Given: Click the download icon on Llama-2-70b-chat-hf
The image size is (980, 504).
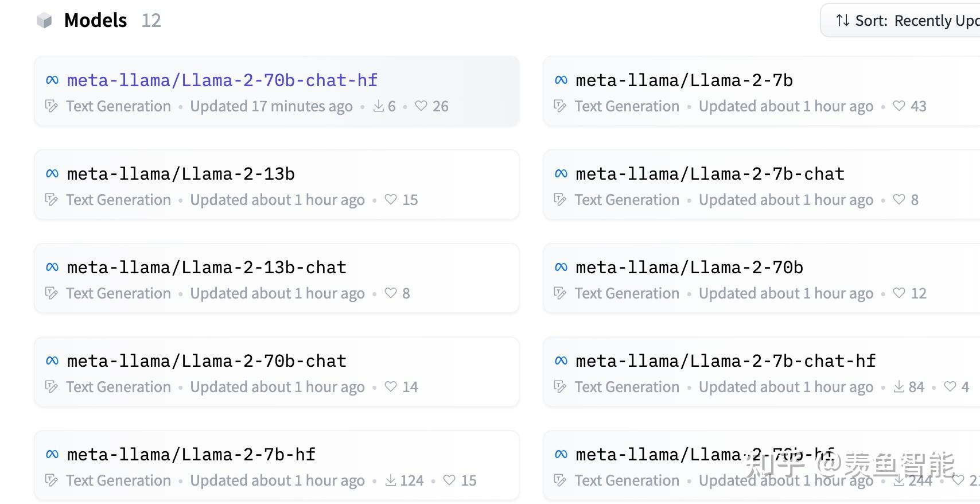Looking at the screenshot, I should coord(379,106).
